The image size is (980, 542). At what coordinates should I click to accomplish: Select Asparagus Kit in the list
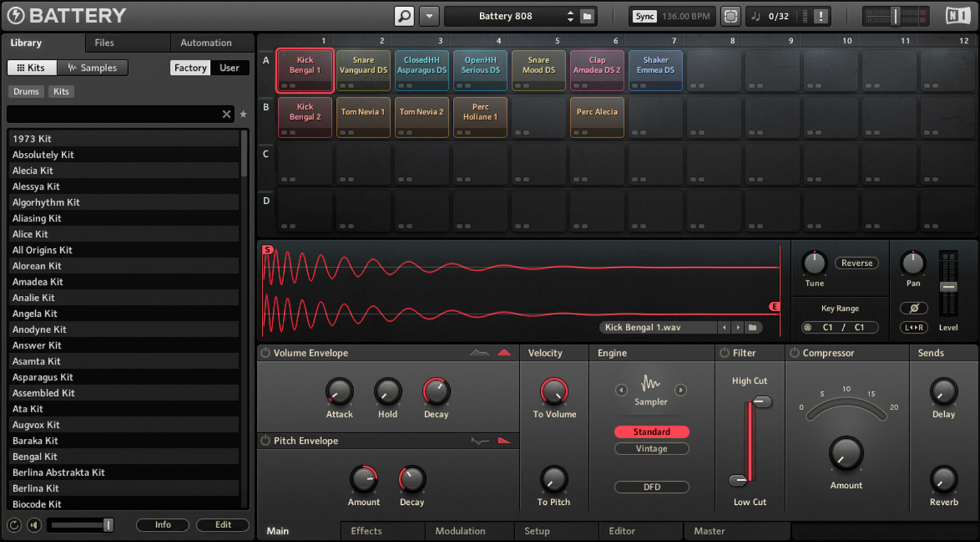124,377
